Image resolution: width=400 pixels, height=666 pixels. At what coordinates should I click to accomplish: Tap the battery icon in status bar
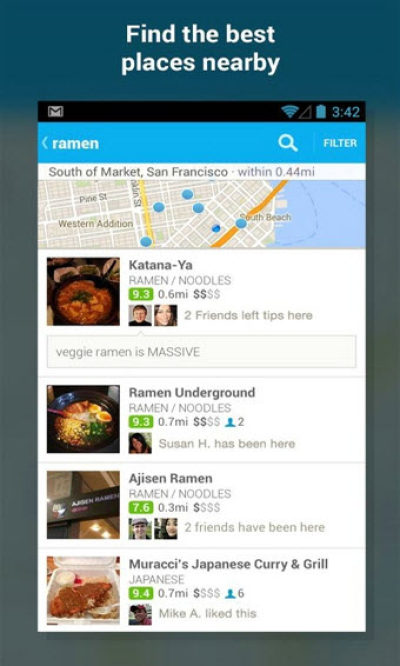[321, 112]
